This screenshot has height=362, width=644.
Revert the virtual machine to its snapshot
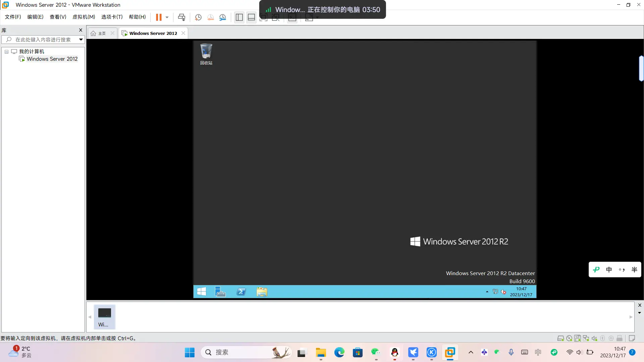pyautogui.click(x=211, y=17)
